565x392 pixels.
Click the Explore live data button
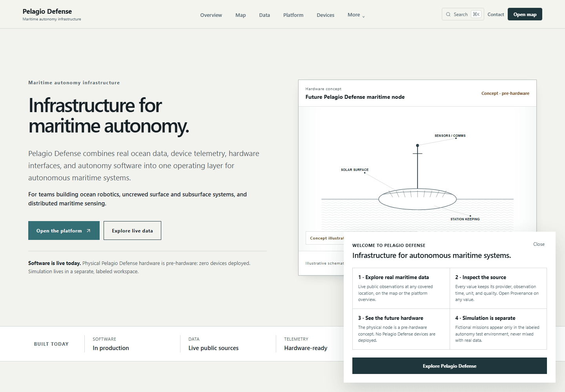coord(132,230)
